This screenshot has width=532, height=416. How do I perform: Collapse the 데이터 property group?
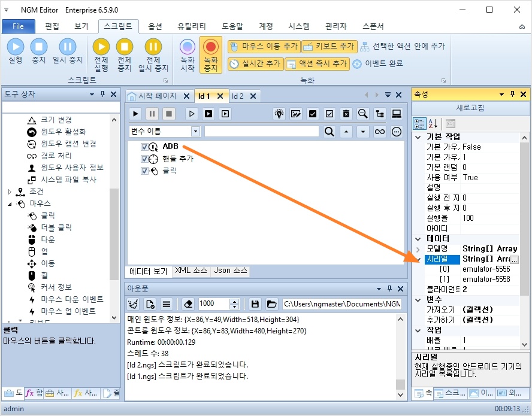(418, 239)
